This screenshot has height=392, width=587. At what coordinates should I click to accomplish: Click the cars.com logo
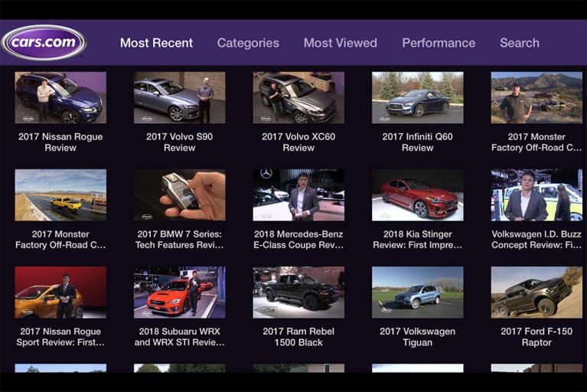pyautogui.click(x=44, y=42)
